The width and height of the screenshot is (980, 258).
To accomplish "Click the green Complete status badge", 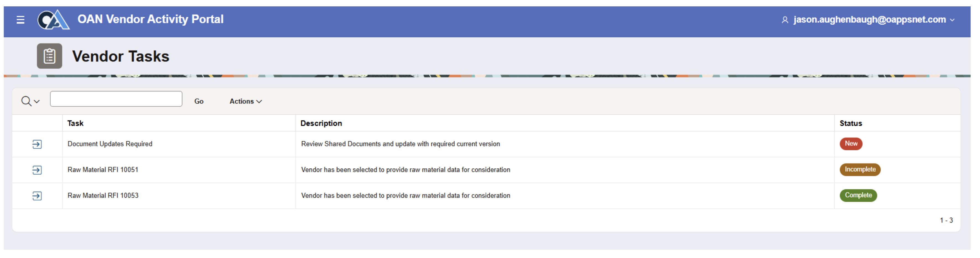I will coord(858,195).
